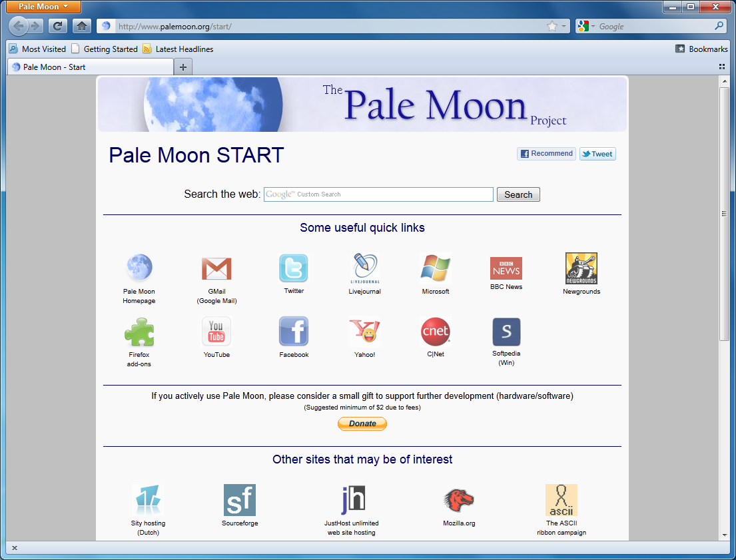The image size is (736, 560).
Task: Open the ASCII ribbon campaign icon
Action: 561,500
